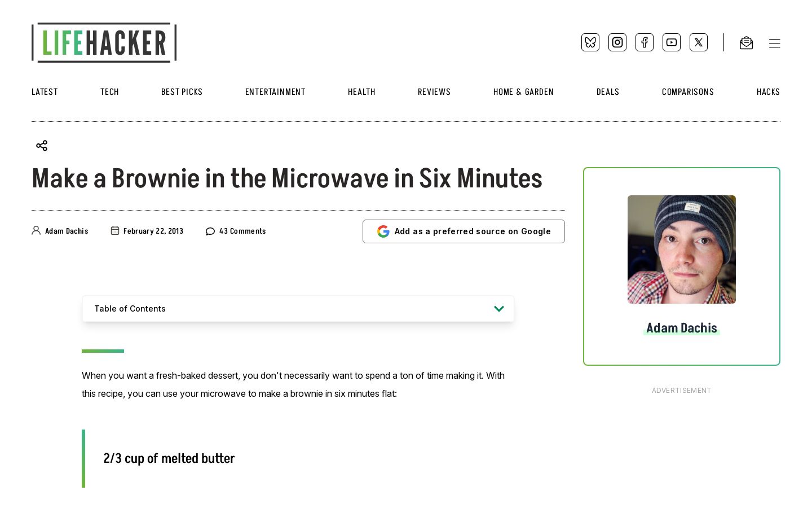Open Lifehacker's Bluesky profile icon
The height and width of the screenshot is (508, 812).
click(x=590, y=42)
